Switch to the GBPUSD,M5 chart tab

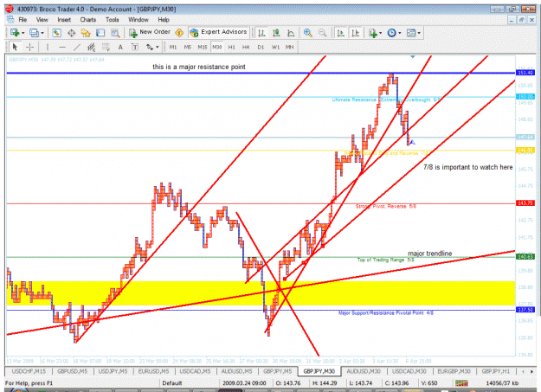coord(72,371)
